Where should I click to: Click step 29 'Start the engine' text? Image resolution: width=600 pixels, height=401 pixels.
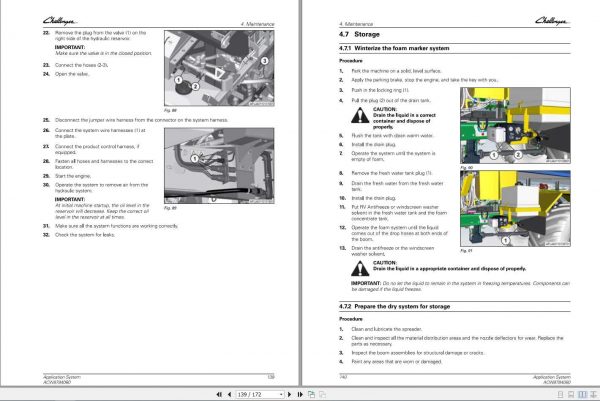click(73, 176)
